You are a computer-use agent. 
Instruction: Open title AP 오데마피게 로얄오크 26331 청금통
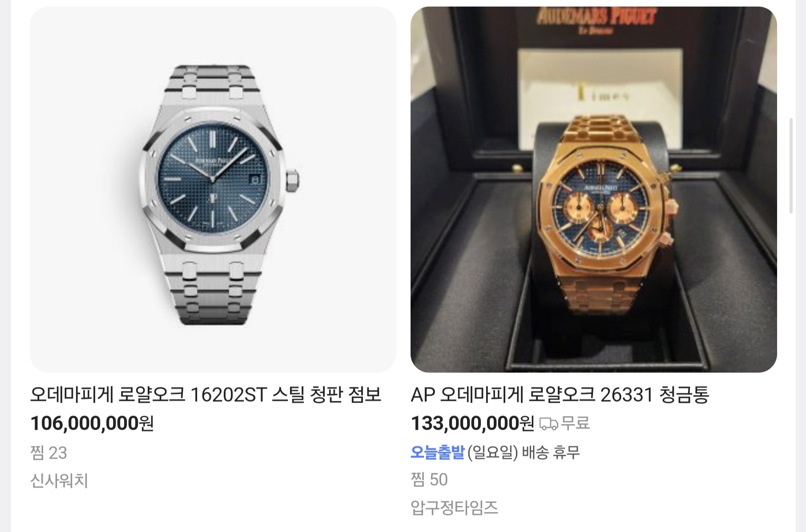[560, 395]
